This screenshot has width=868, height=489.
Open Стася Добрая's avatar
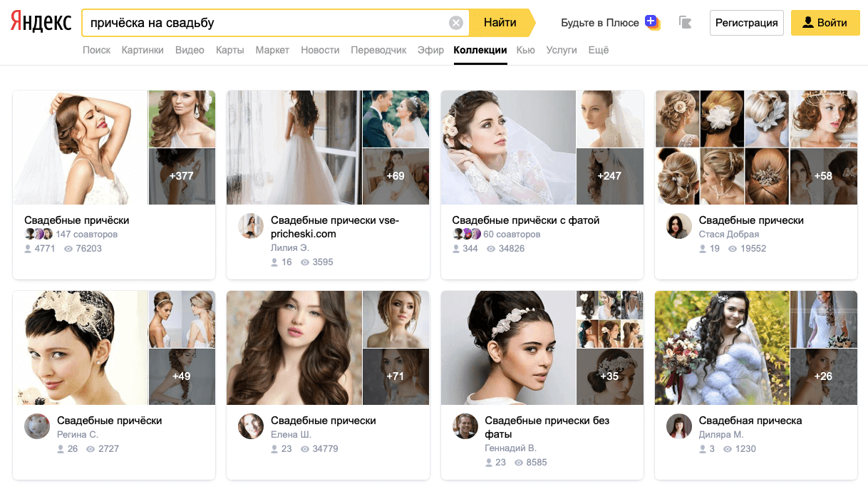coord(679,226)
